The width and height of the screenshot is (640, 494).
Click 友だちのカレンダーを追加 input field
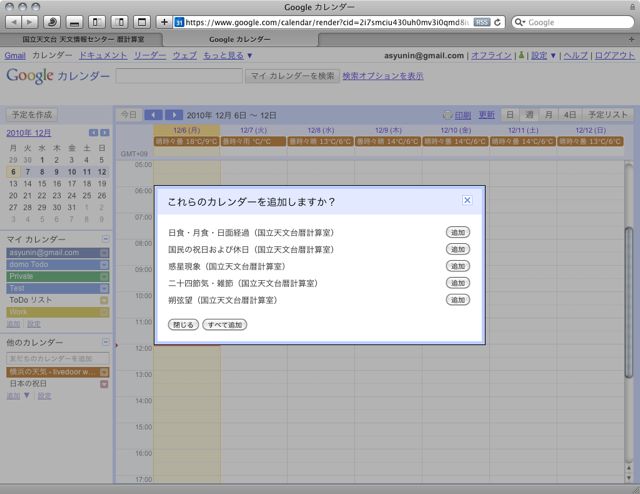pyautogui.click(x=58, y=358)
